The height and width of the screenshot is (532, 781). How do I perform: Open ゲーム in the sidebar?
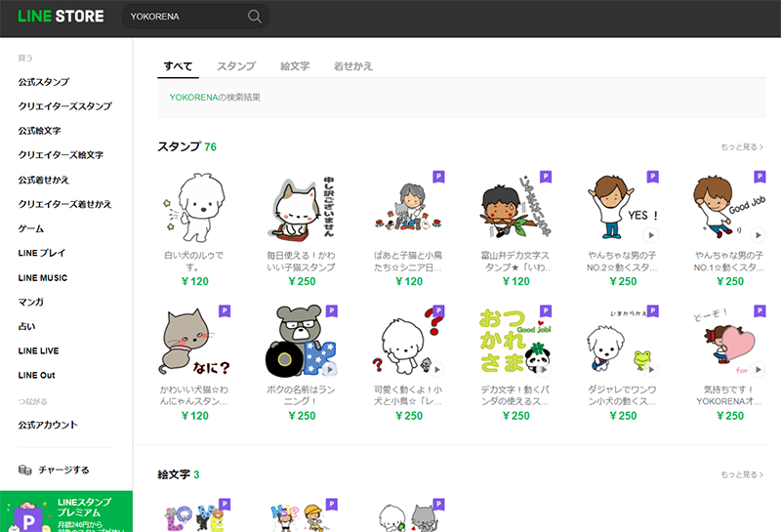[31, 228]
